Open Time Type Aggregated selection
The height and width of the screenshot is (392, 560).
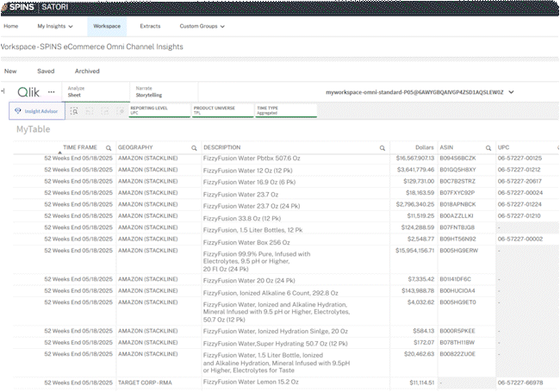click(286, 110)
